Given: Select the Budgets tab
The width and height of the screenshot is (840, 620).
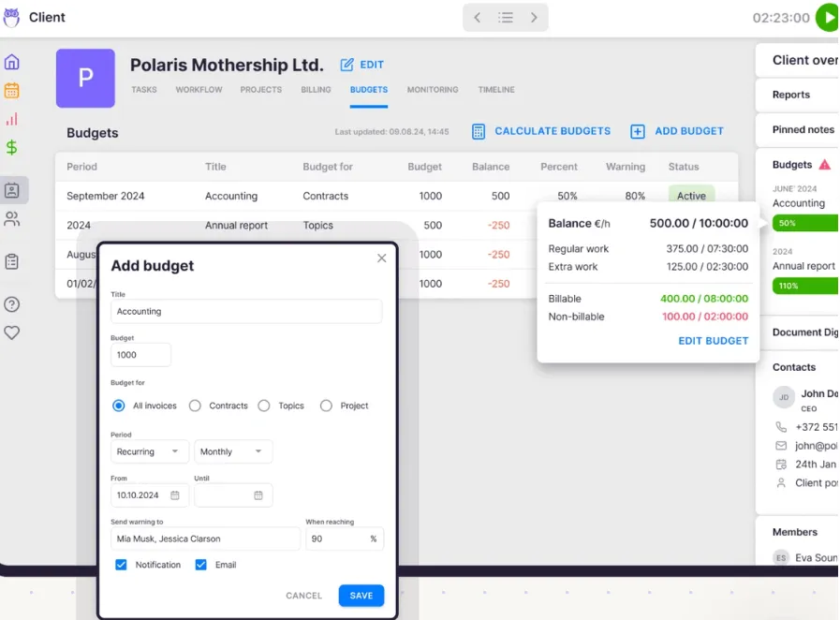Looking at the screenshot, I should [x=369, y=90].
